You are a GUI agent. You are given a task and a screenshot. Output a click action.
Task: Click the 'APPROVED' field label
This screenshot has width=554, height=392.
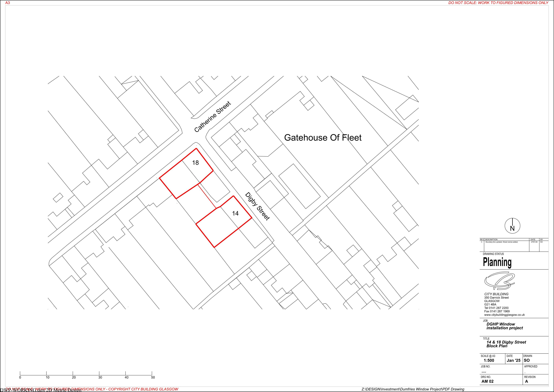[x=531, y=366]
